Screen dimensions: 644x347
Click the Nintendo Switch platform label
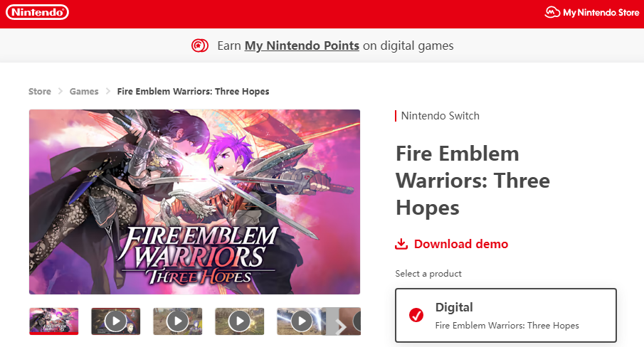coord(440,116)
